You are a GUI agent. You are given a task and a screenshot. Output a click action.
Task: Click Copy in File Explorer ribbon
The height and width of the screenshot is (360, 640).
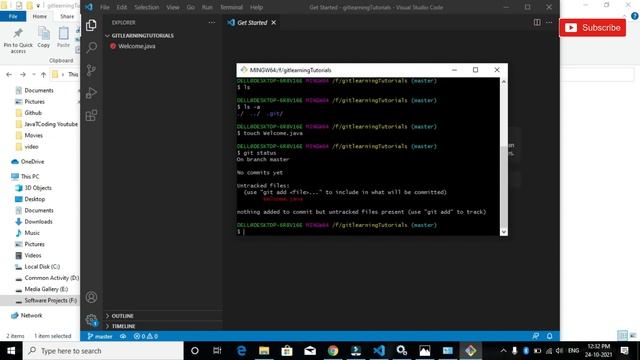click(x=44, y=38)
